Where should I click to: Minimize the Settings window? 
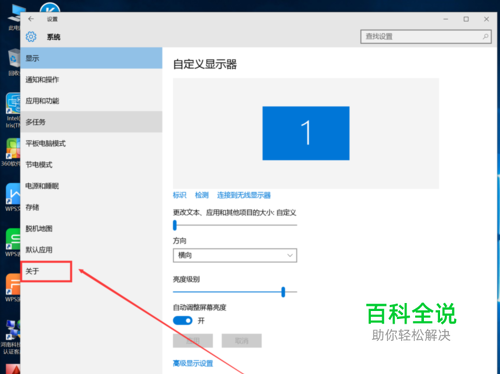click(x=446, y=19)
